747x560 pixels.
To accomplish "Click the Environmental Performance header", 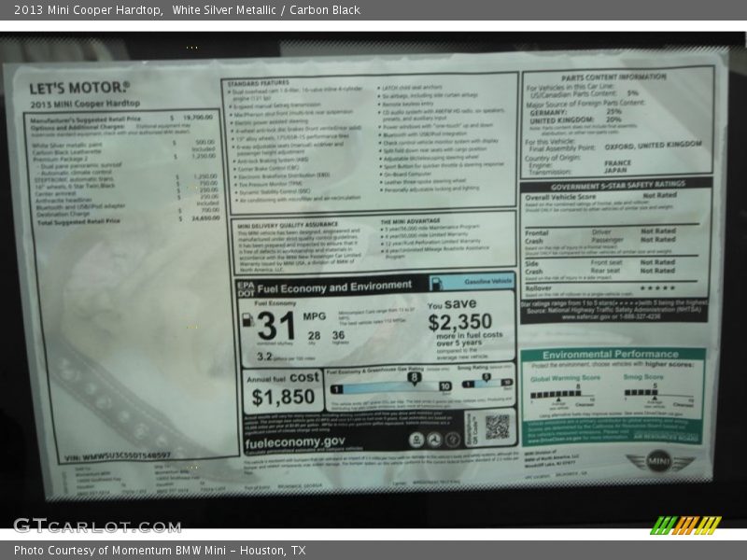I will pos(611,356).
